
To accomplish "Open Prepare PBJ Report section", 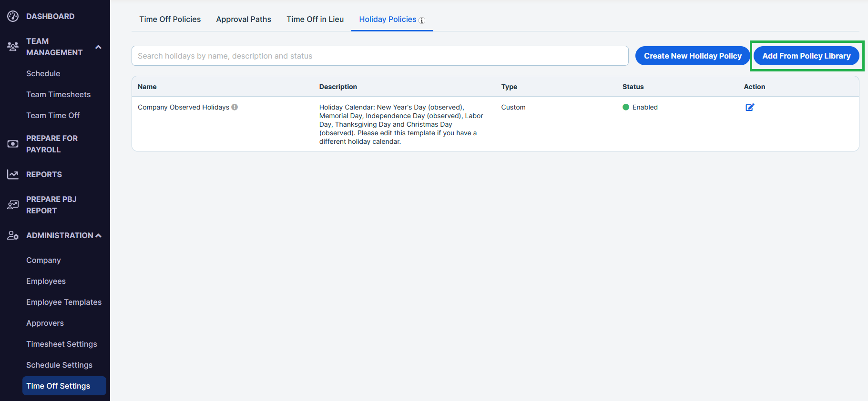I will coord(51,205).
